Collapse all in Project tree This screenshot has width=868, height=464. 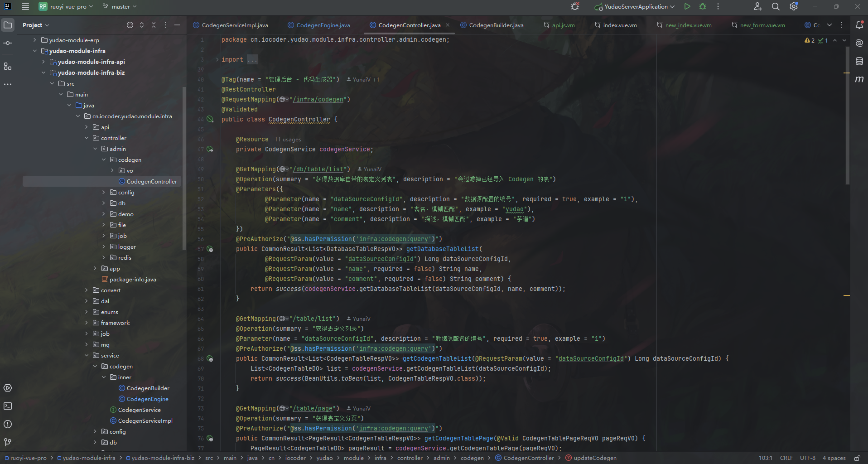(154, 25)
